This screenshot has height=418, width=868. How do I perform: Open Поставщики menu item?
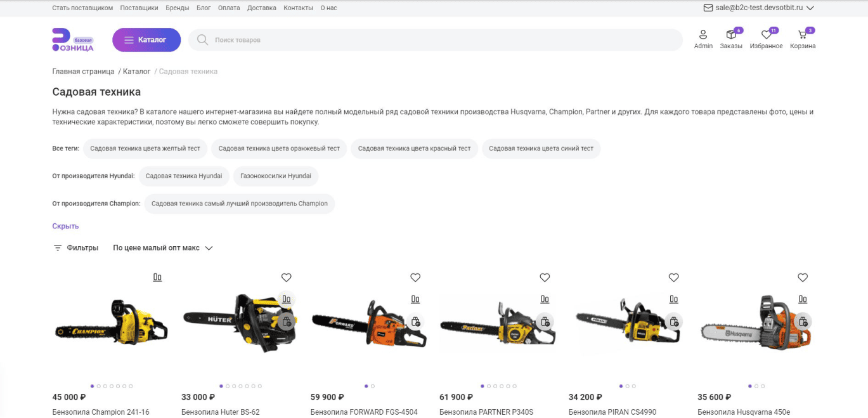point(139,8)
